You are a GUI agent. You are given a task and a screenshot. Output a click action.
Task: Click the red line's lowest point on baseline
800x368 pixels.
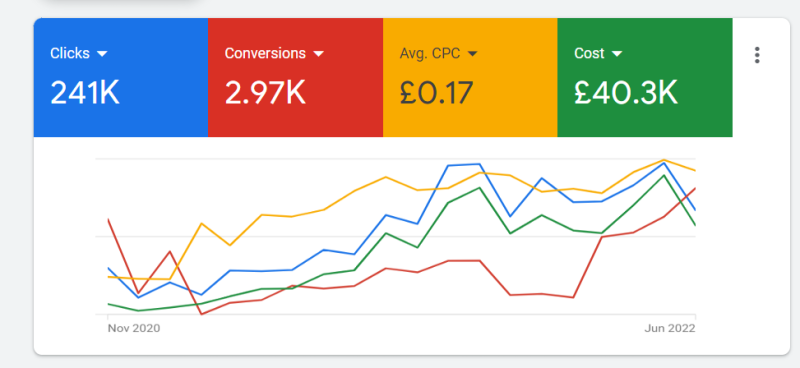[202, 314]
